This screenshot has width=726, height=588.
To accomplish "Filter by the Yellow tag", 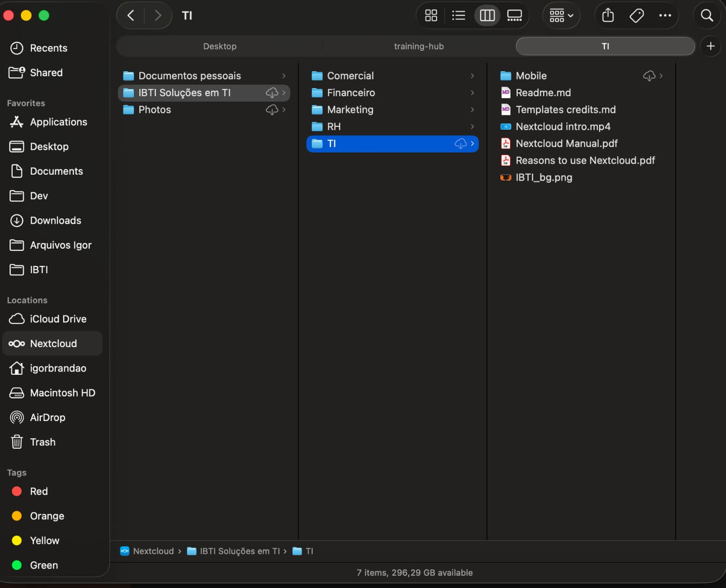I will click(x=52, y=540).
